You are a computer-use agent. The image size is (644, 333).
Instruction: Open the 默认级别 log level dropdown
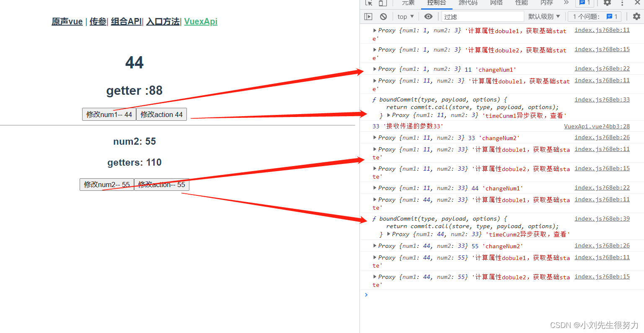coord(544,17)
